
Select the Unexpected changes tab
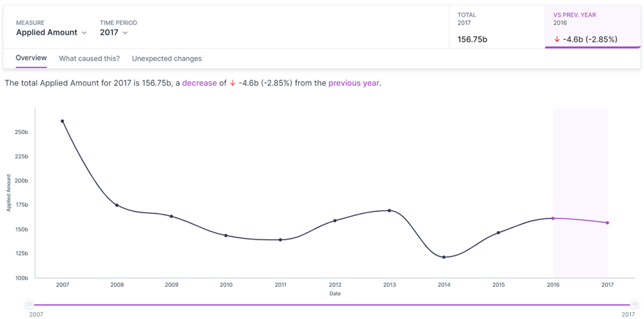(166, 59)
